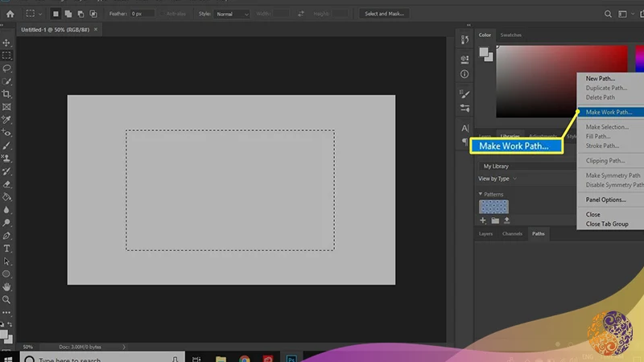Open the View by Type dropdown

click(497, 179)
